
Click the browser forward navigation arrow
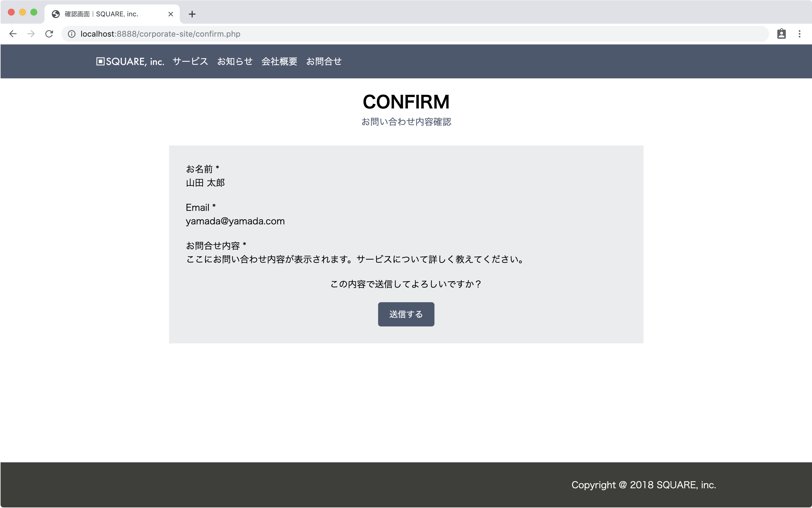[x=31, y=34]
